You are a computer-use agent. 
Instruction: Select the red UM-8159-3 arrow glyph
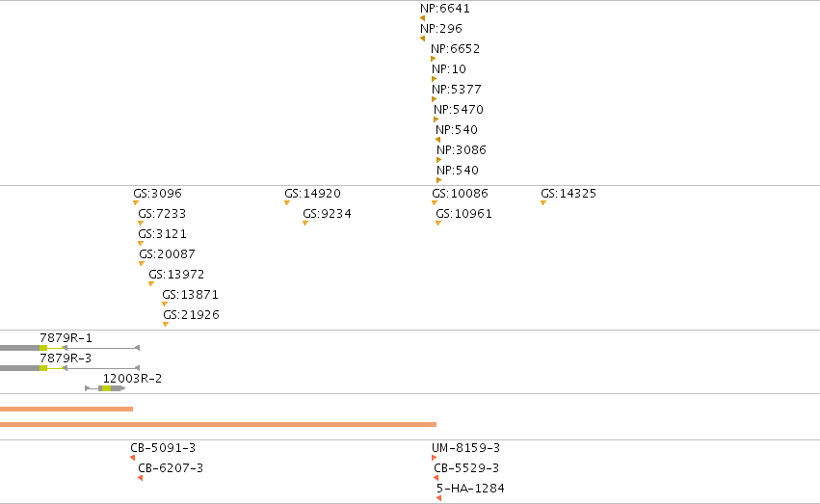pos(434,458)
